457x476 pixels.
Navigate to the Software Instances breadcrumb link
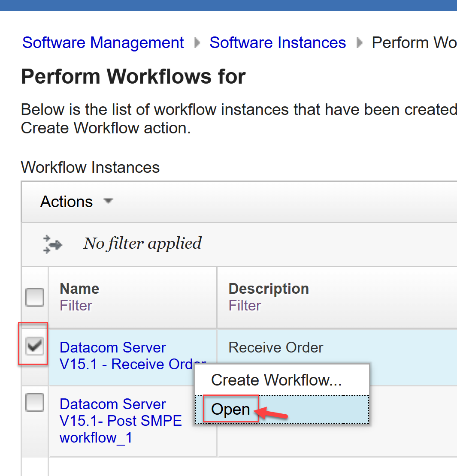tap(278, 43)
